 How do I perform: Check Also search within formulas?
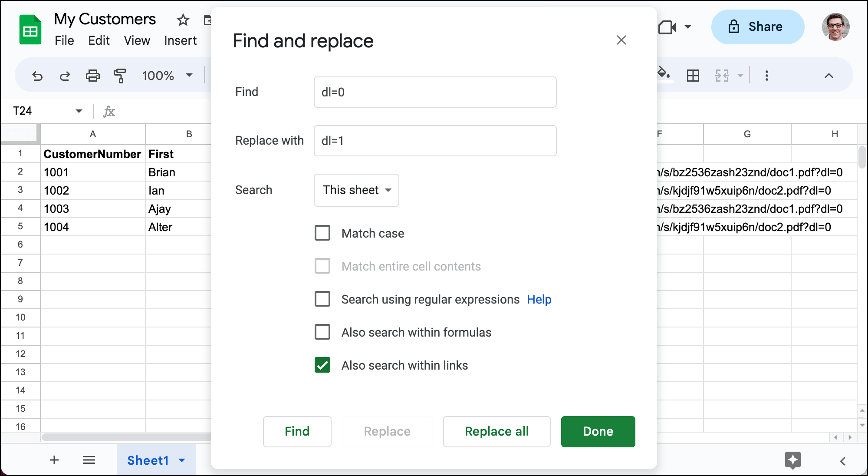pos(322,332)
